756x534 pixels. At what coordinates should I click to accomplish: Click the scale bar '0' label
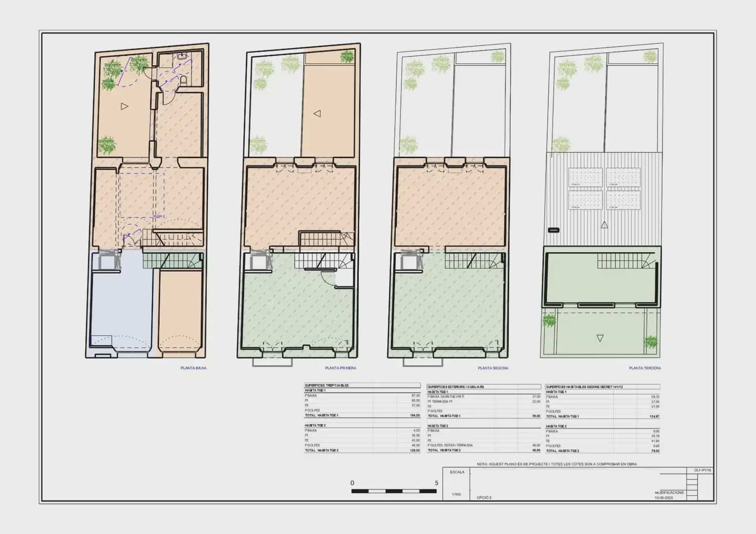point(352,483)
